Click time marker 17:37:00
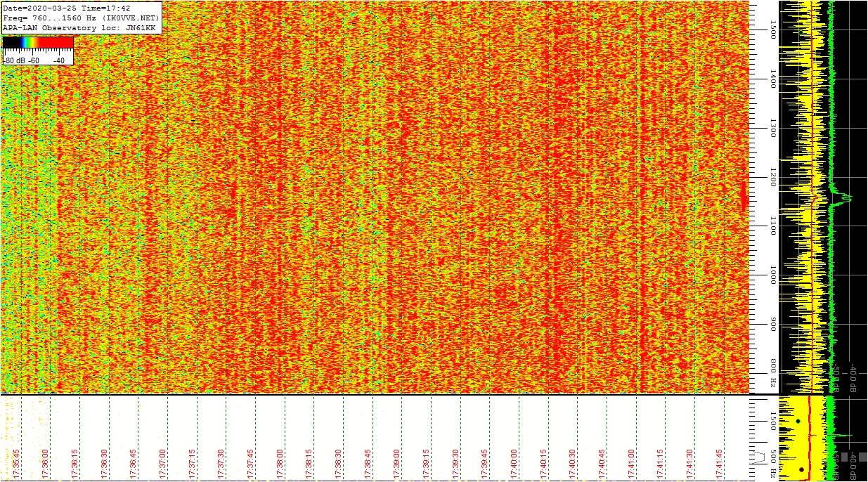Screen dimensions: 868x482 [x=162, y=463]
